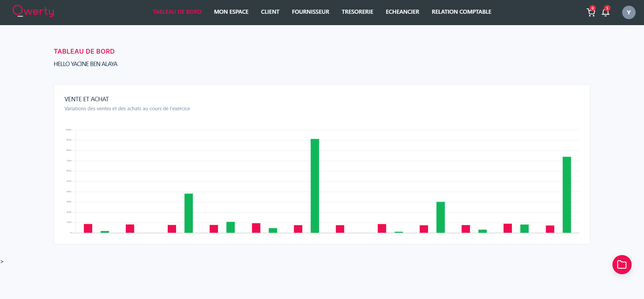Click the 'Variations des ventes et des achats' subtitle
The image size is (644, 299).
tap(127, 109)
